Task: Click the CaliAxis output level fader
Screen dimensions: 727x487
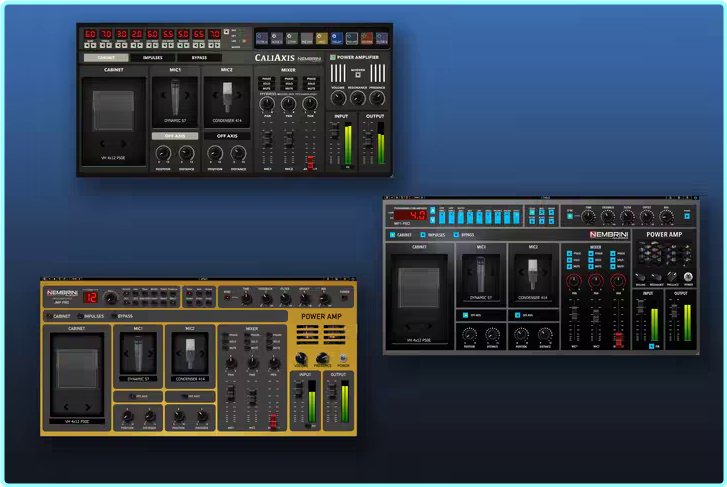Action: click(368, 139)
